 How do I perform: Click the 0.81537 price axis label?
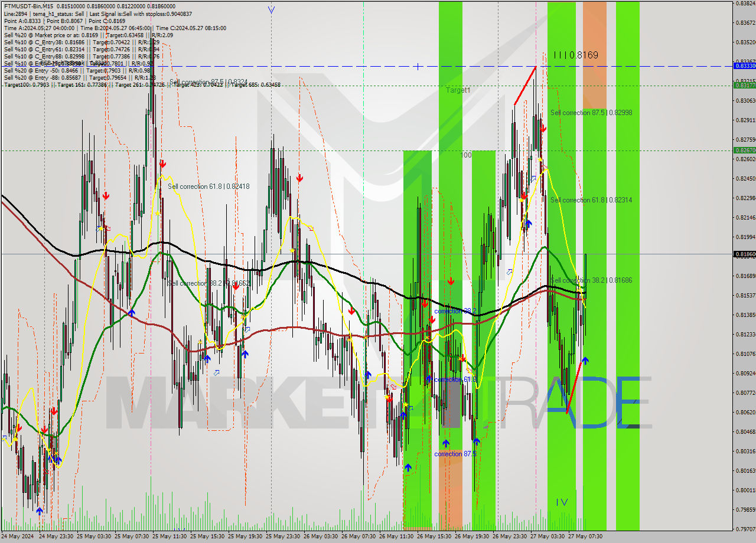point(745,295)
